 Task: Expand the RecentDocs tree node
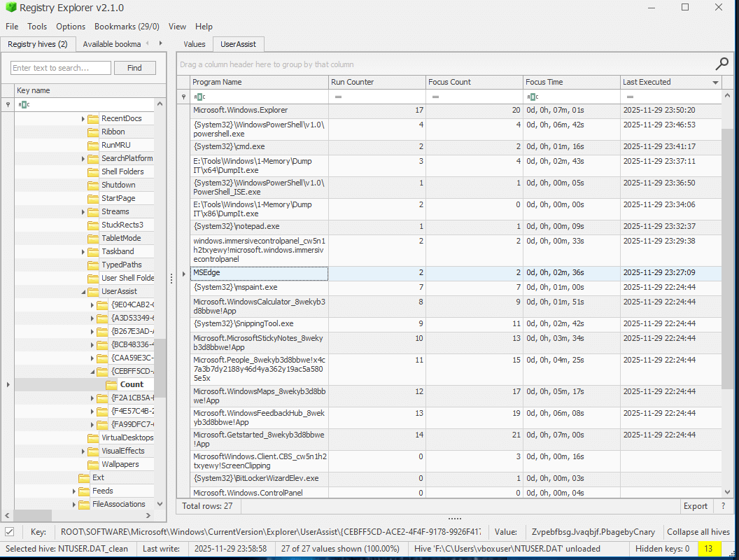(83, 119)
